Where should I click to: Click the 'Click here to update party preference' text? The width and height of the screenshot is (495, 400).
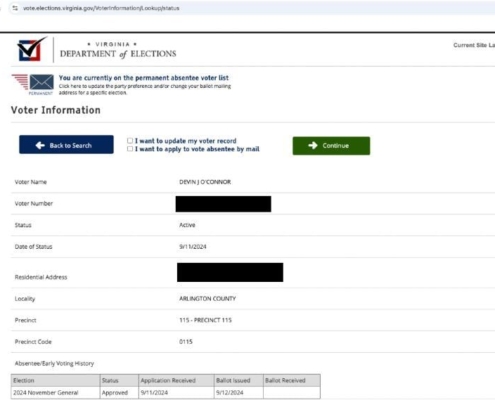tap(145, 89)
